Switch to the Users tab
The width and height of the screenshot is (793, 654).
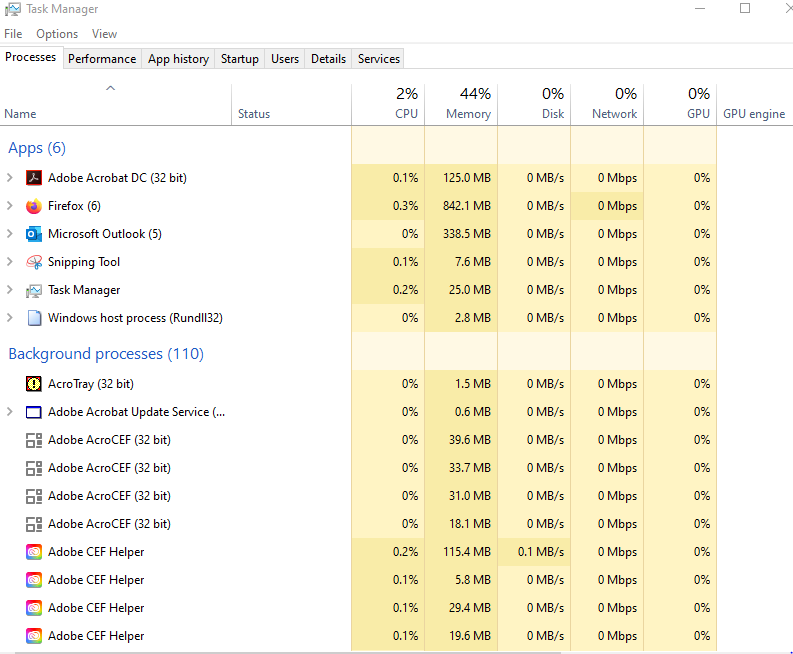tap(285, 59)
